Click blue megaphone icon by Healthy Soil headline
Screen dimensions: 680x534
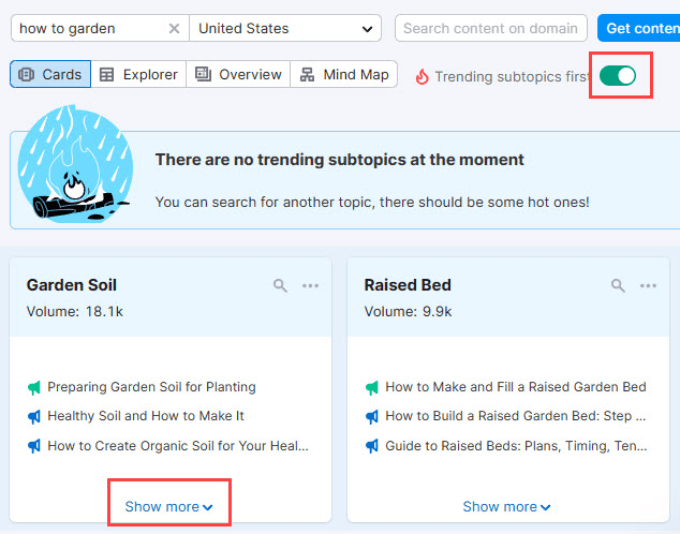(x=34, y=417)
